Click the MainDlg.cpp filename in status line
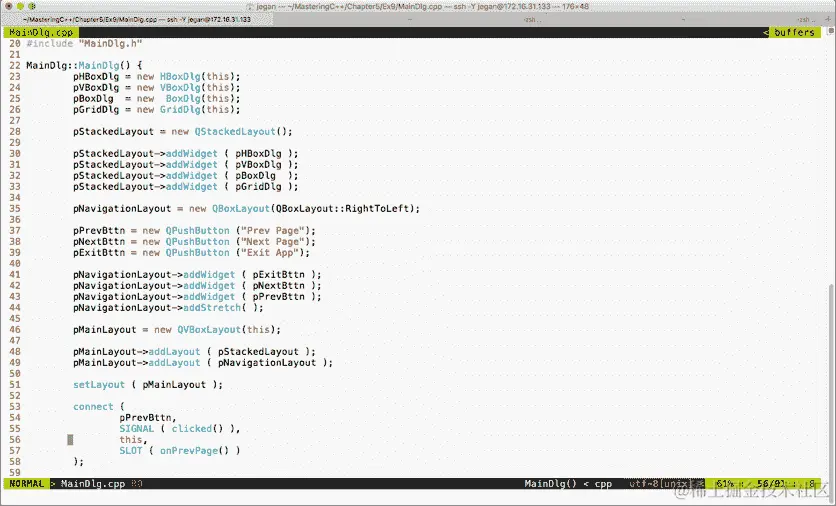Viewport: 836px width, 506px height. coord(93,484)
